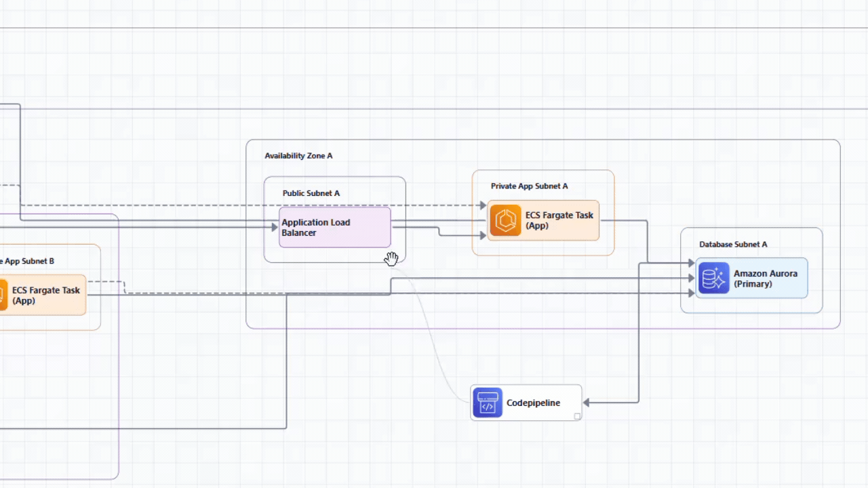Select ECS Fargate Task (App) in App Subnet B

coord(43,295)
